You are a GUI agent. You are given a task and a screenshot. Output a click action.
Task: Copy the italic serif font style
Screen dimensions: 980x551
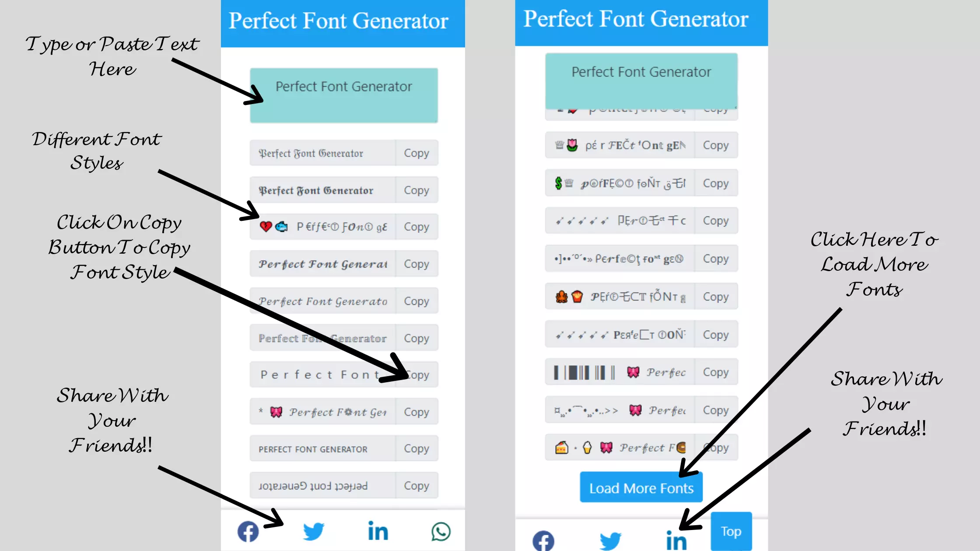click(x=416, y=301)
